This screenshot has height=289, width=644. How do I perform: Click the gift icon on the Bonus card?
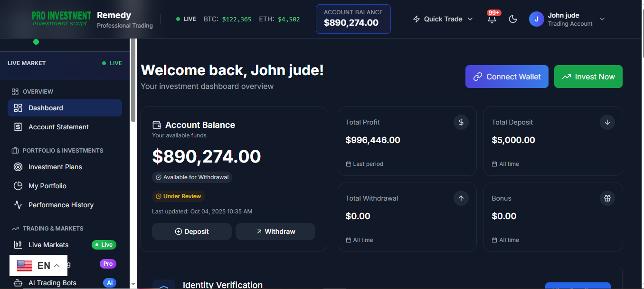point(607,198)
